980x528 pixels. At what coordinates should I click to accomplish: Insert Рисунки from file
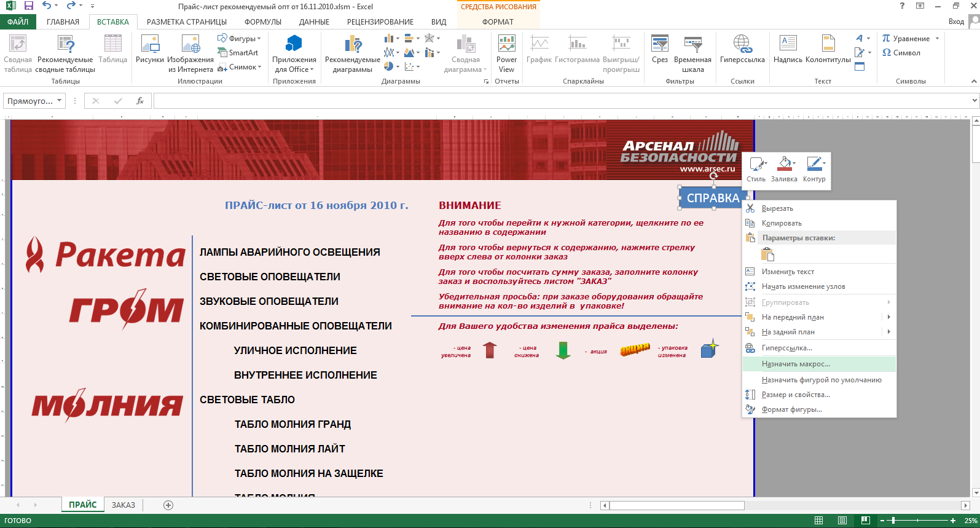click(x=150, y=49)
